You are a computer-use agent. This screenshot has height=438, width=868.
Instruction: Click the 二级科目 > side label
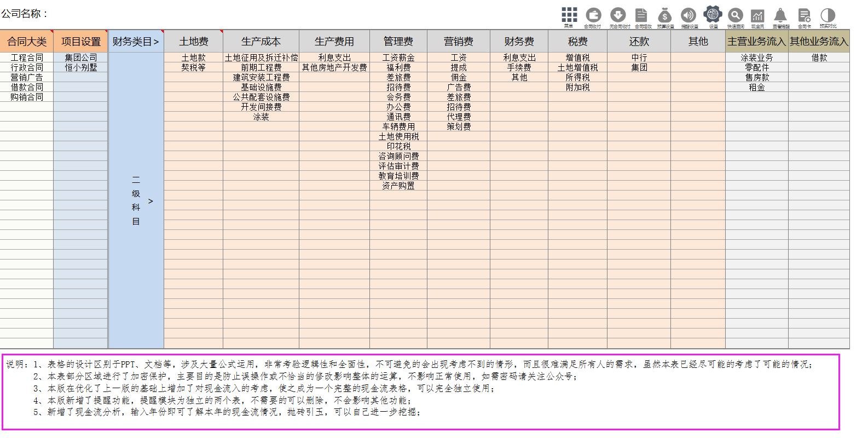136,200
